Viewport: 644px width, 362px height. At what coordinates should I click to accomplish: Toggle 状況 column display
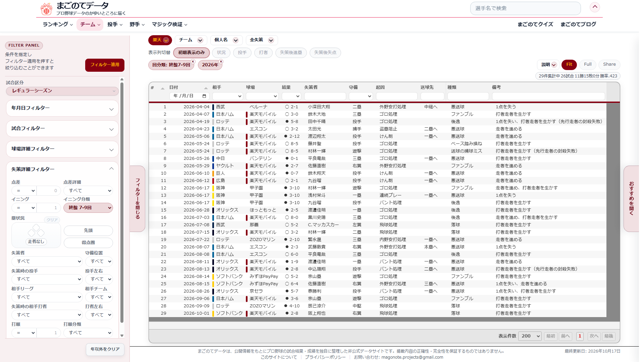(x=221, y=53)
